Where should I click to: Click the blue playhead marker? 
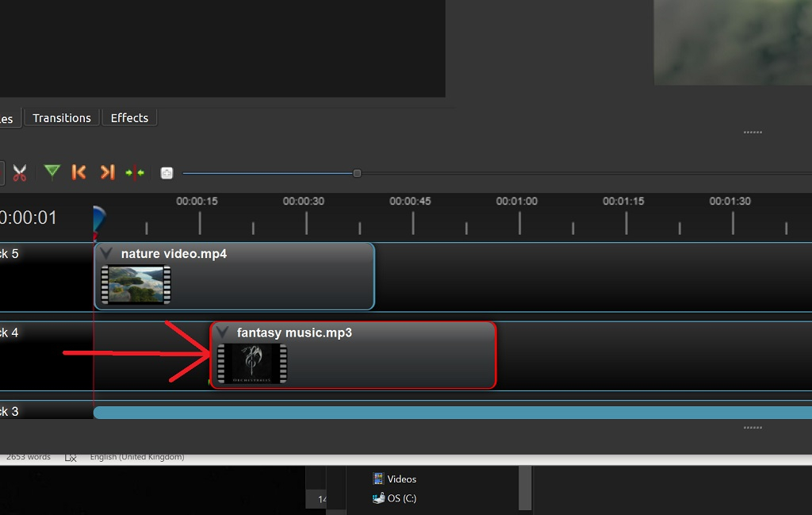(98, 220)
